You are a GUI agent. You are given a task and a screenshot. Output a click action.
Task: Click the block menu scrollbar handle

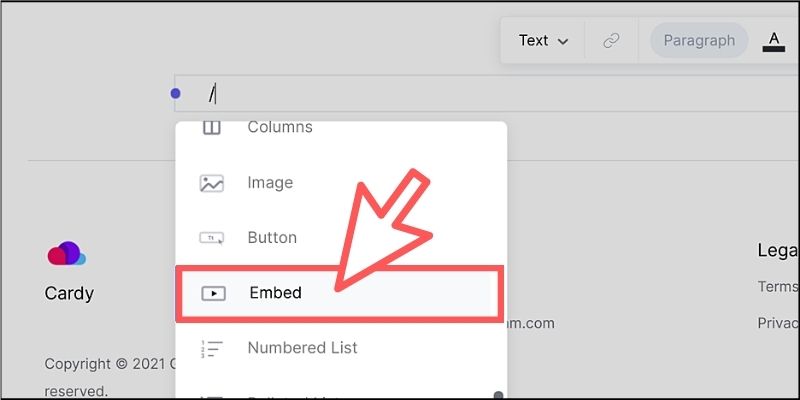pyautogui.click(x=499, y=394)
